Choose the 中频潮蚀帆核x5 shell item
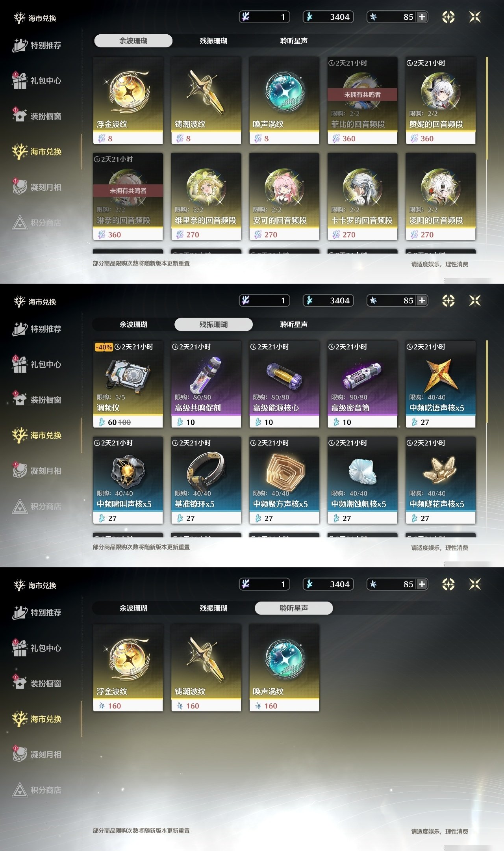 [x=362, y=480]
